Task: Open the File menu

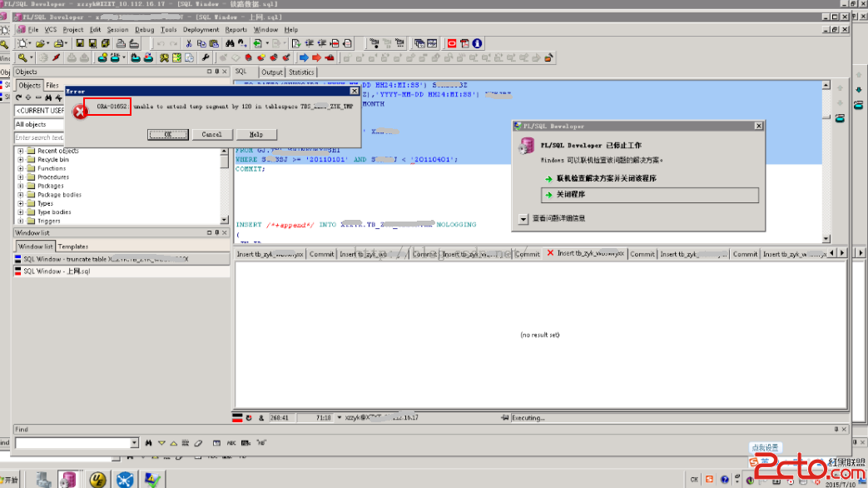Action: 33,30
